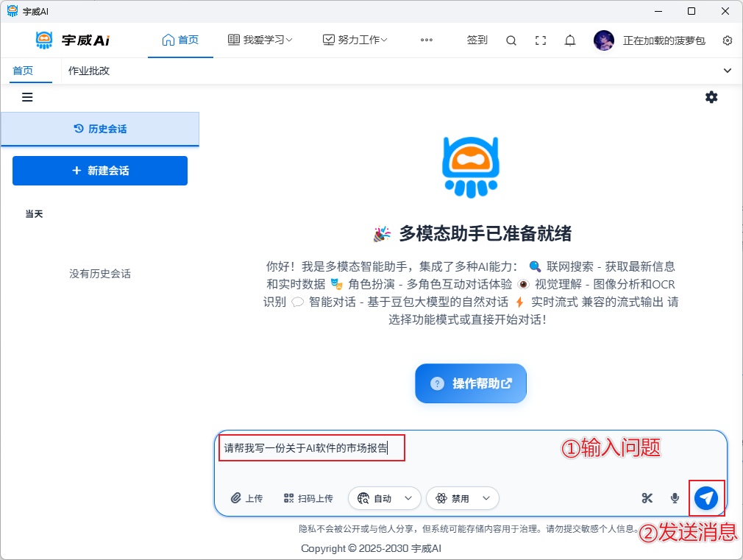Switch to the 作业批改 tab
The image size is (743, 560).
(89, 71)
